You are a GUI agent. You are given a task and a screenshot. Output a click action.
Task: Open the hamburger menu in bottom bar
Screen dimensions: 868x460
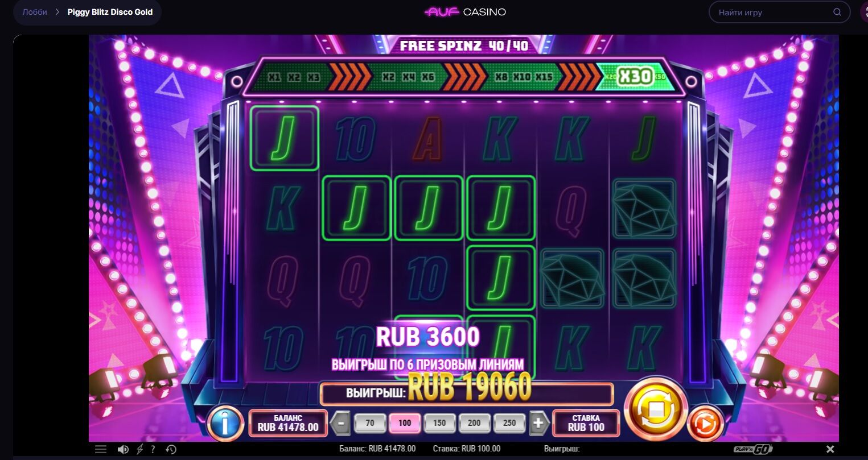click(x=100, y=449)
